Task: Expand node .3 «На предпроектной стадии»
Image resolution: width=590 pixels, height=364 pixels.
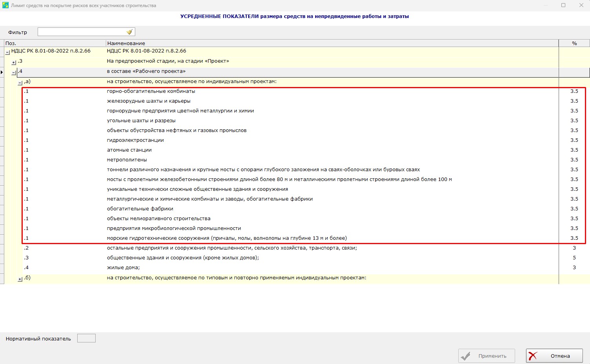Action: point(13,62)
